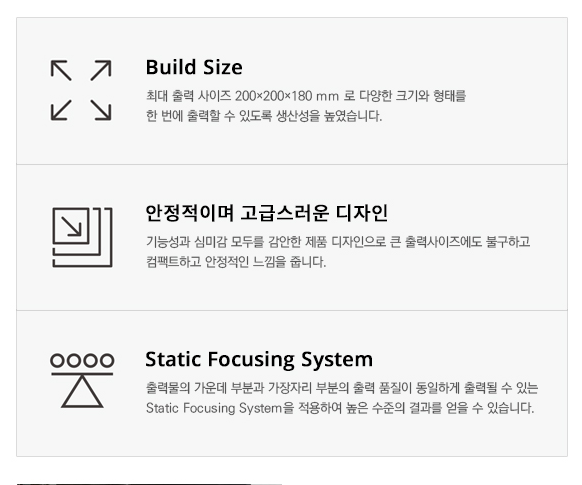The width and height of the screenshot is (582, 485).
Task: Click the line mentioning Static Focusing System을 적용하여
Action: pos(340,408)
